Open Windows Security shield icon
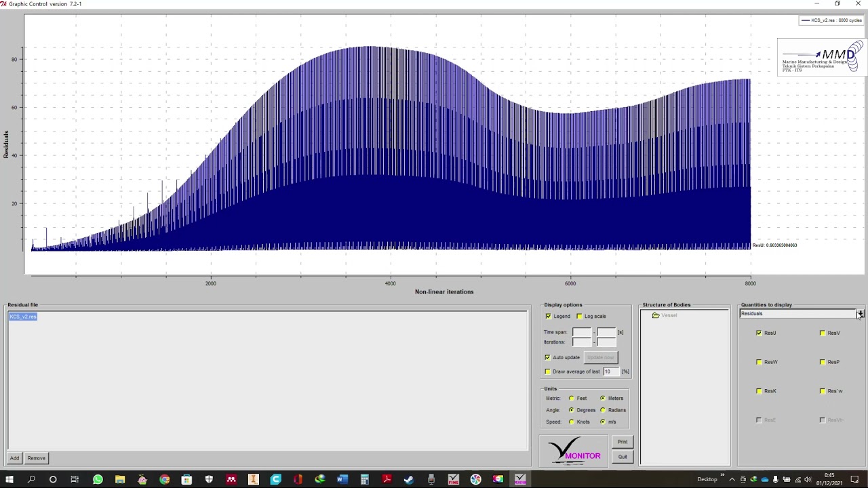This screenshot has height=488, width=868. coord(209,480)
